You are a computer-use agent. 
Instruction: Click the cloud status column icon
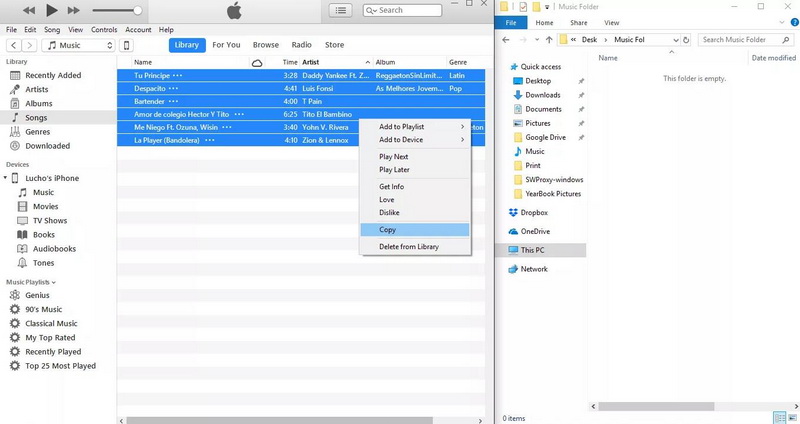click(257, 62)
